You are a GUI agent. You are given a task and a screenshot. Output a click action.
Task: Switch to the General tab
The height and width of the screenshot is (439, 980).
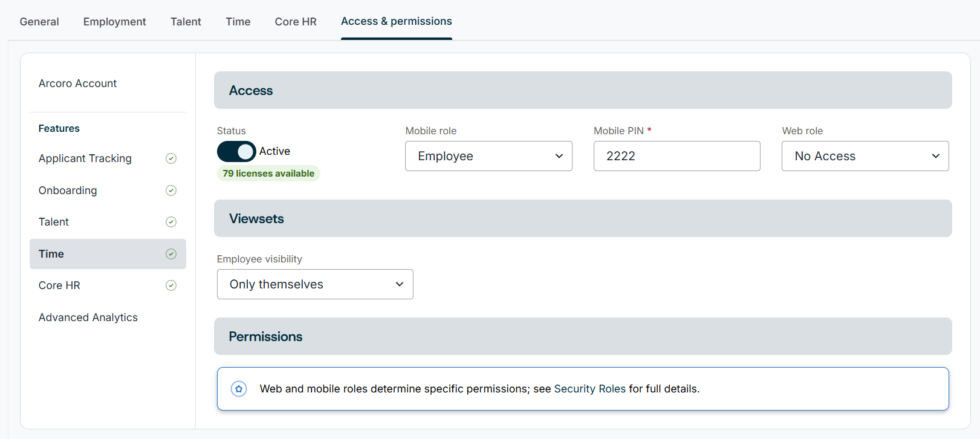[x=39, y=22]
